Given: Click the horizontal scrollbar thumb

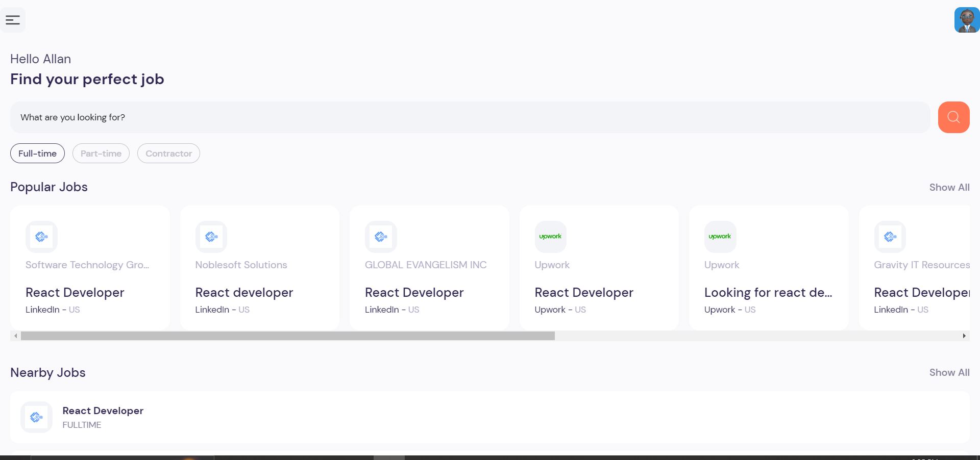Looking at the screenshot, I should [287, 336].
